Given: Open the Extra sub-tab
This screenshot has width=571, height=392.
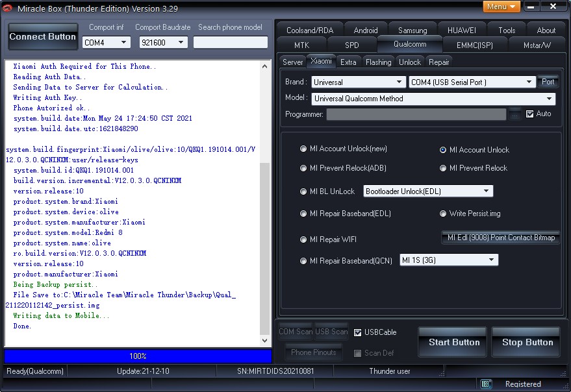Looking at the screenshot, I should 348,62.
